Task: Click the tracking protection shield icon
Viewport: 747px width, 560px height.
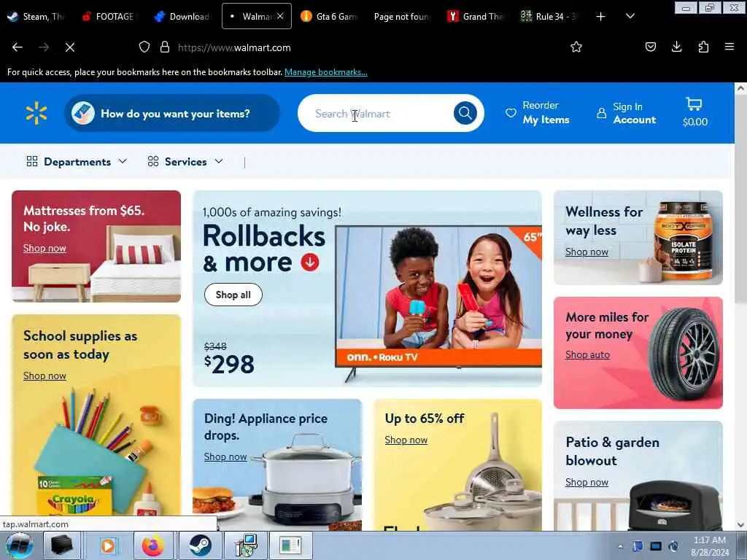Action: point(144,47)
